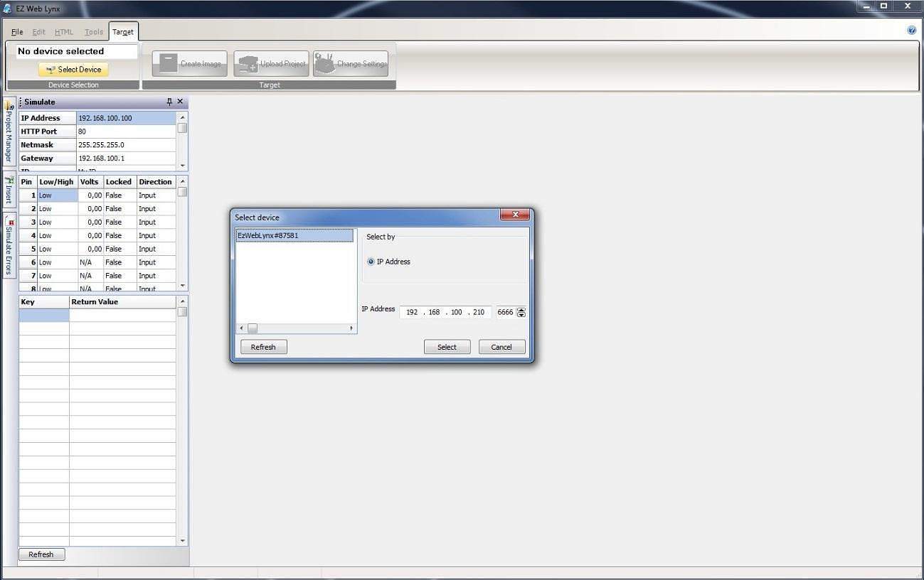Click Refresh at bottom of Simulate panel

click(x=41, y=554)
